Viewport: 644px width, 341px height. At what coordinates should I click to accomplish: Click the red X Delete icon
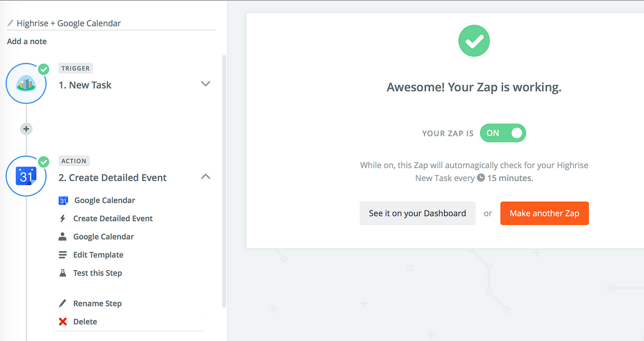pyautogui.click(x=62, y=322)
